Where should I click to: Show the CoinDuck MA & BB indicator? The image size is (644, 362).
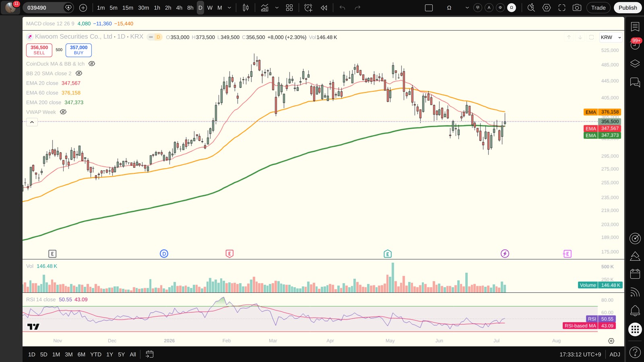click(x=92, y=64)
